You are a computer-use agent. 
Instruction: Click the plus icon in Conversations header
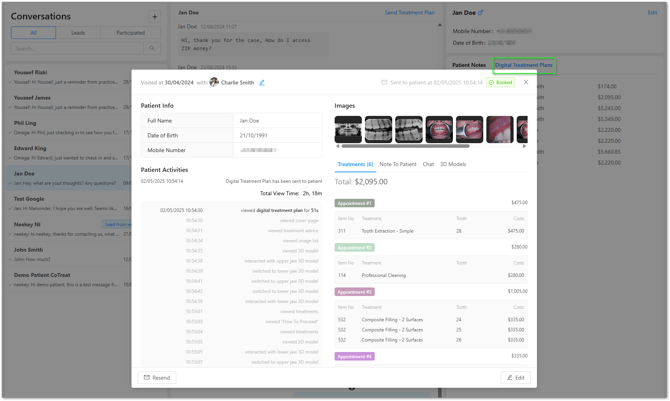point(154,17)
